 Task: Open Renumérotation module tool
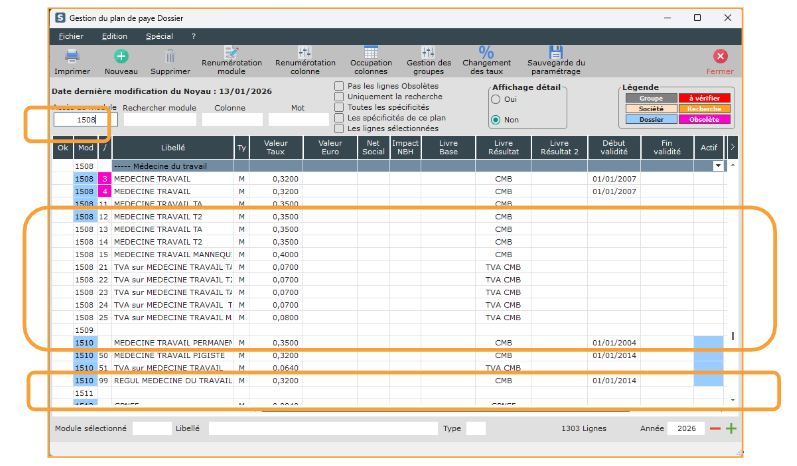231,54
